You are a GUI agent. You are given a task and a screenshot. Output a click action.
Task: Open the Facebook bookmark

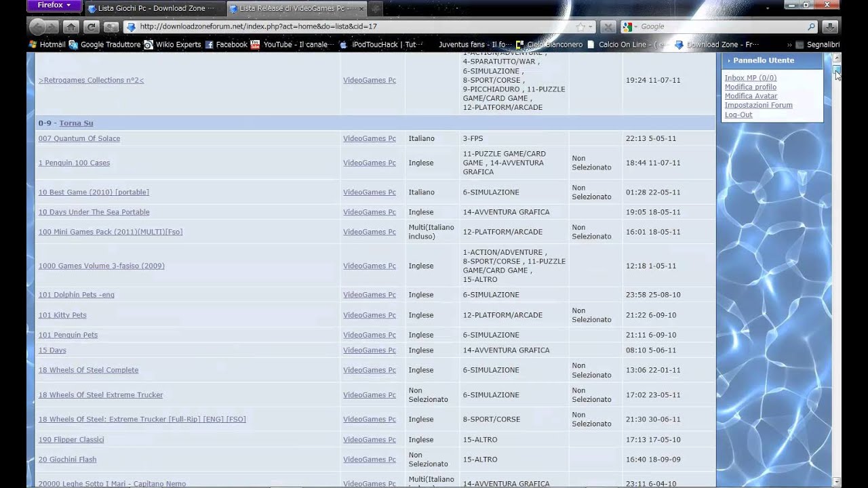click(226, 45)
